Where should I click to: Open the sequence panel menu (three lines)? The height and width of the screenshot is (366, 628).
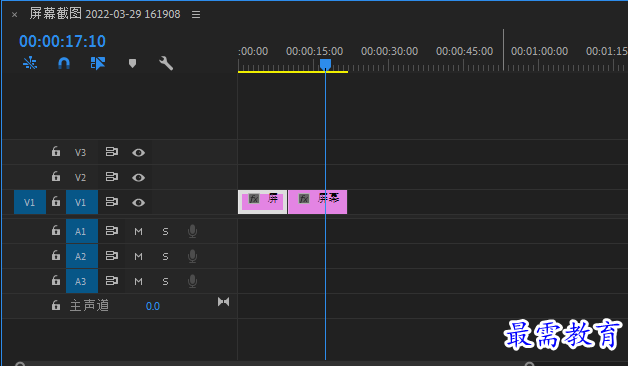tap(196, 14)
